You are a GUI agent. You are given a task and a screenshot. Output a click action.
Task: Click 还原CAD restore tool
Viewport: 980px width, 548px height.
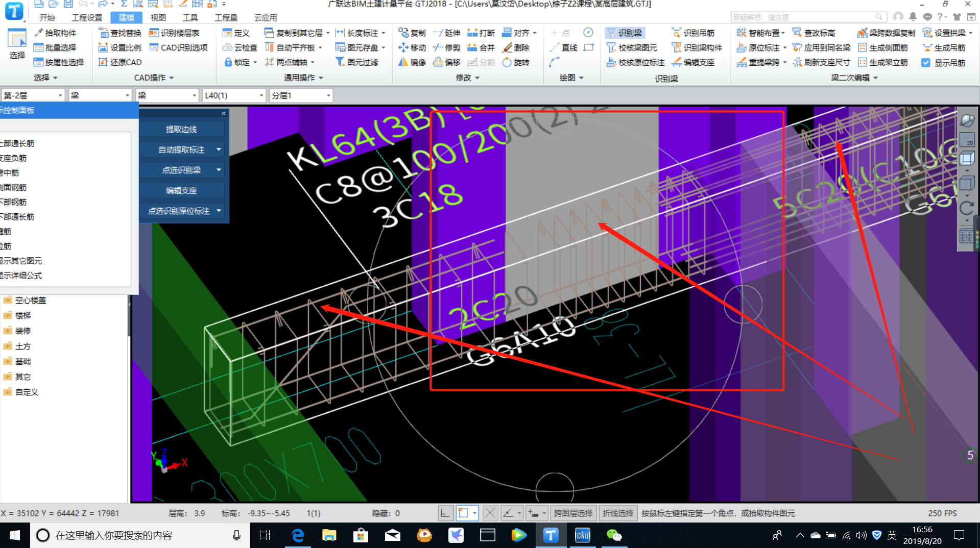pyautogui.click(x=120, y=62)
